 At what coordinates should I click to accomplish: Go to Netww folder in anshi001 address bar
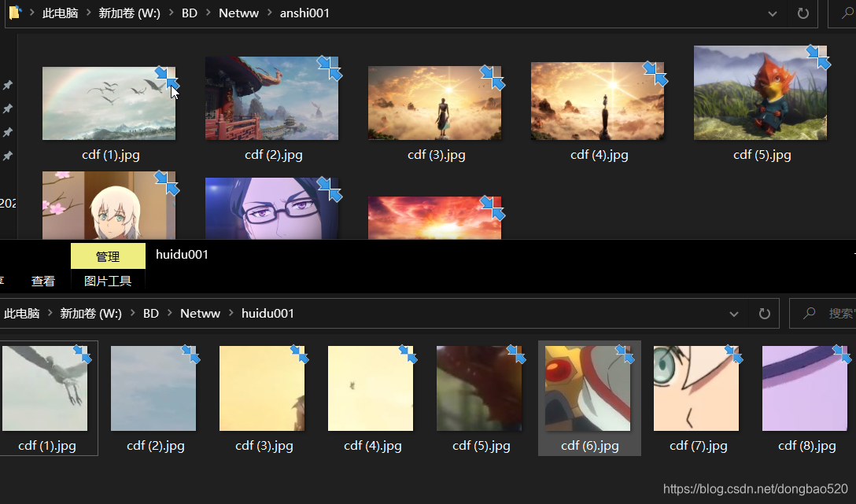click(x=238, y=13)
